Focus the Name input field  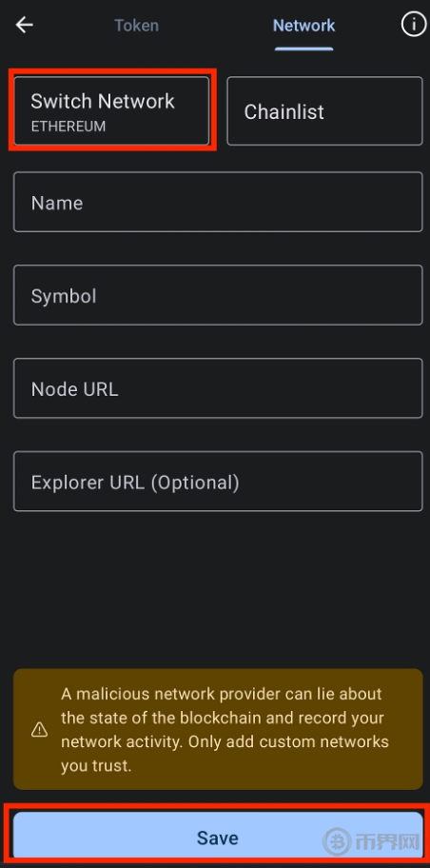pyautogui.click(x=218, y=202)
